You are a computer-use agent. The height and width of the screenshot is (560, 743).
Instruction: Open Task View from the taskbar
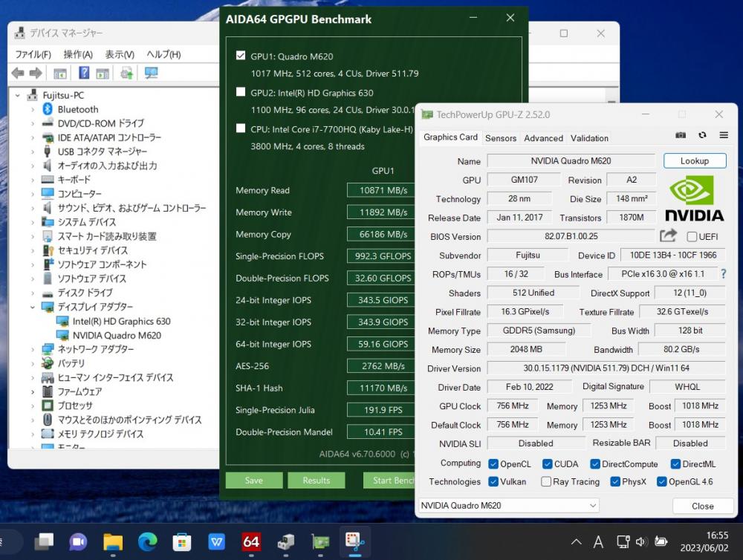44,541
